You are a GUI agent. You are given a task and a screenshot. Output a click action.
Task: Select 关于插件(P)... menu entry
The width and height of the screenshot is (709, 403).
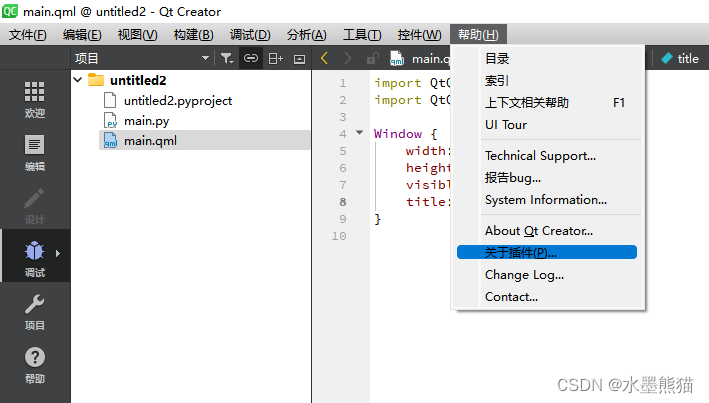pyautogui.click(x=547, y=252)
